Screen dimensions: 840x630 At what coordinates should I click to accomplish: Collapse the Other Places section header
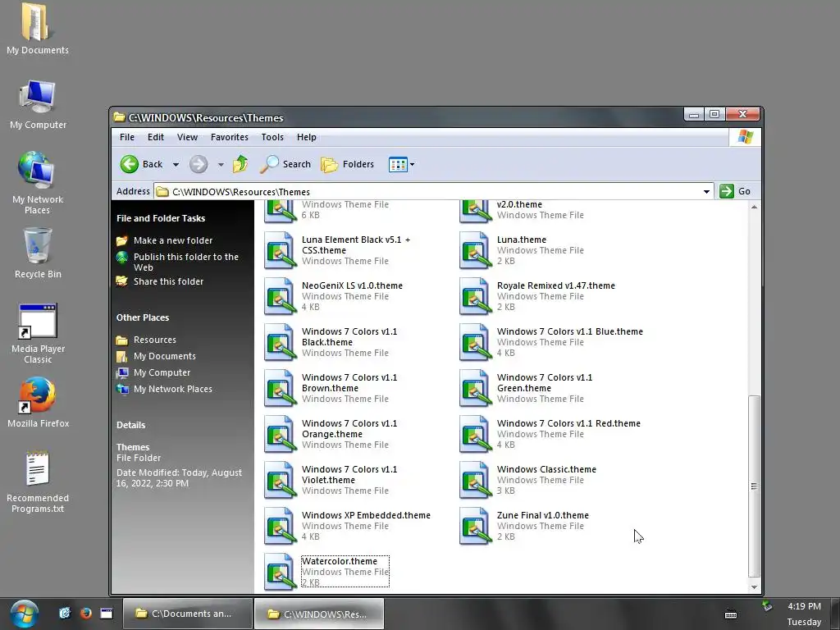pos(143,317)
